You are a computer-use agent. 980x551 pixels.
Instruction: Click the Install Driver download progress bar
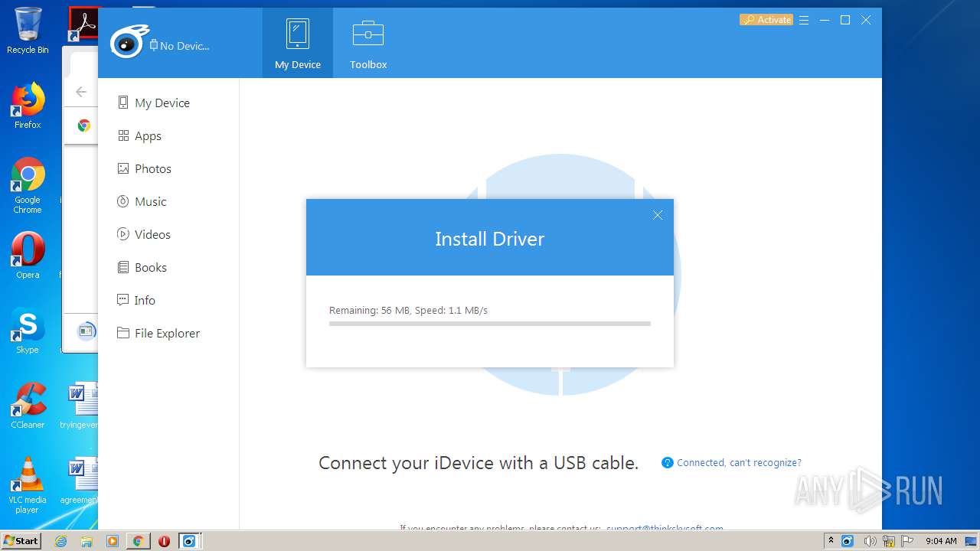(x=490, y=324)
